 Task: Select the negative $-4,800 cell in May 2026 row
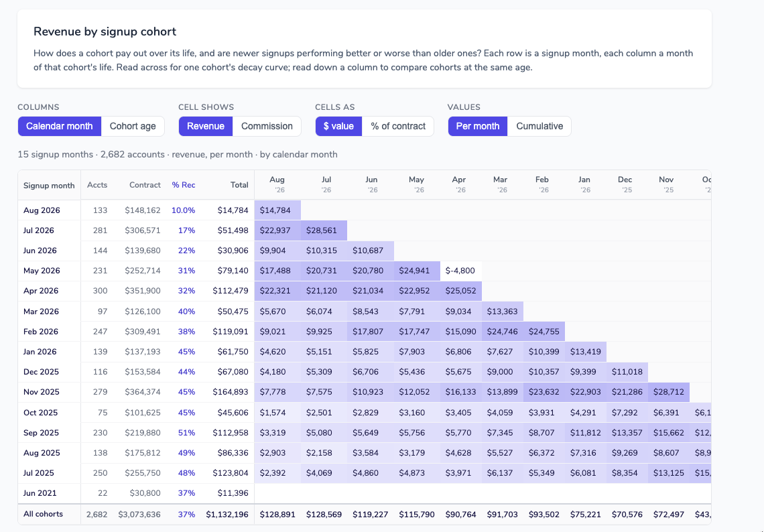coord(461,271)
